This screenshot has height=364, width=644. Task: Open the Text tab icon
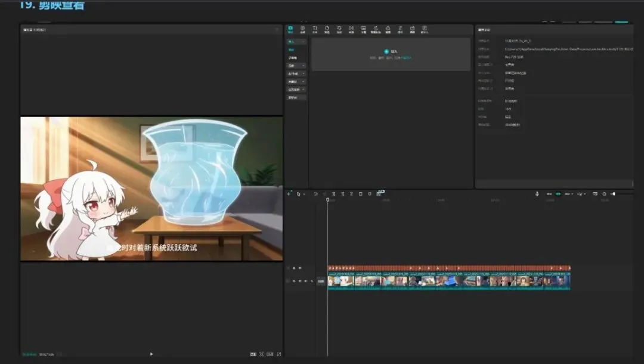[x=315, y=29]
